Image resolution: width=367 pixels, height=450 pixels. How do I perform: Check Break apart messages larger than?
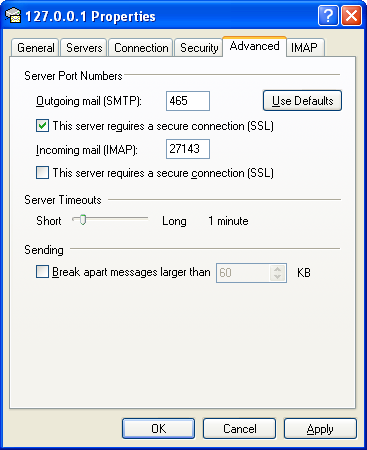[42, 272]
